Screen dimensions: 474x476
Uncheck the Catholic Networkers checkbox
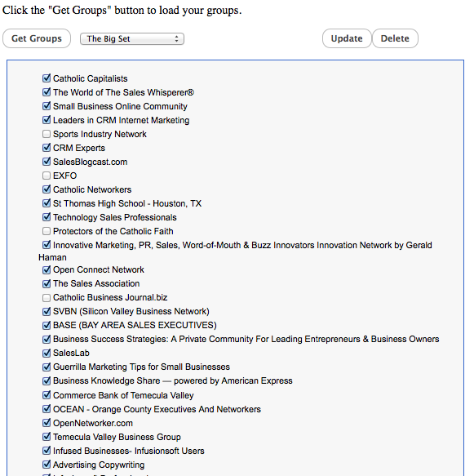47,189
